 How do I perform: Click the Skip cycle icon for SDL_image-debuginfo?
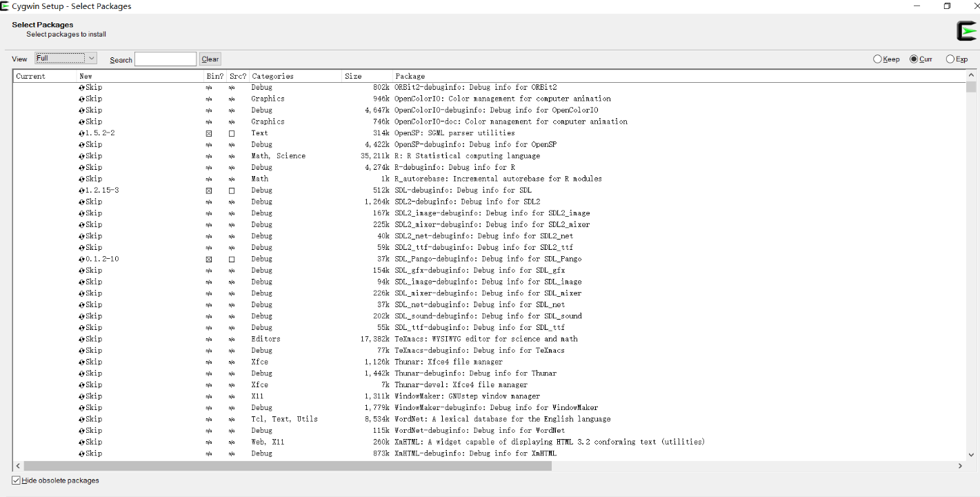pos(82,282)
